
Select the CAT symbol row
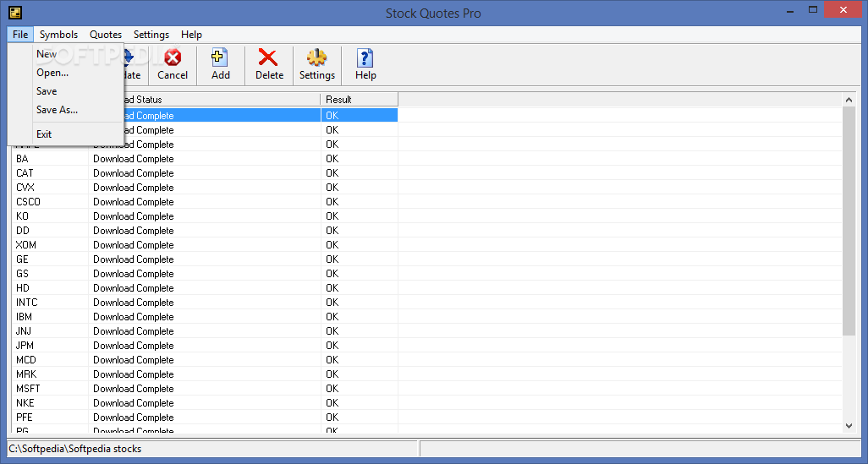pos(205,173)
